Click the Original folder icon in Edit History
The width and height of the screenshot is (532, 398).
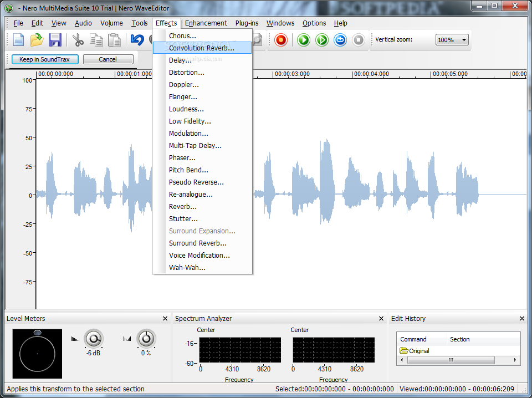point(404,350)
